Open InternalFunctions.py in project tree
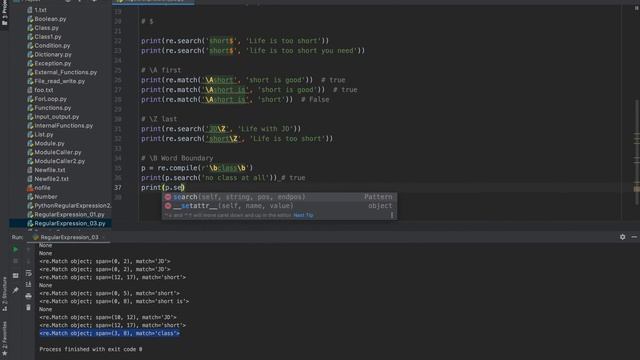 click(x=64, y=126)
